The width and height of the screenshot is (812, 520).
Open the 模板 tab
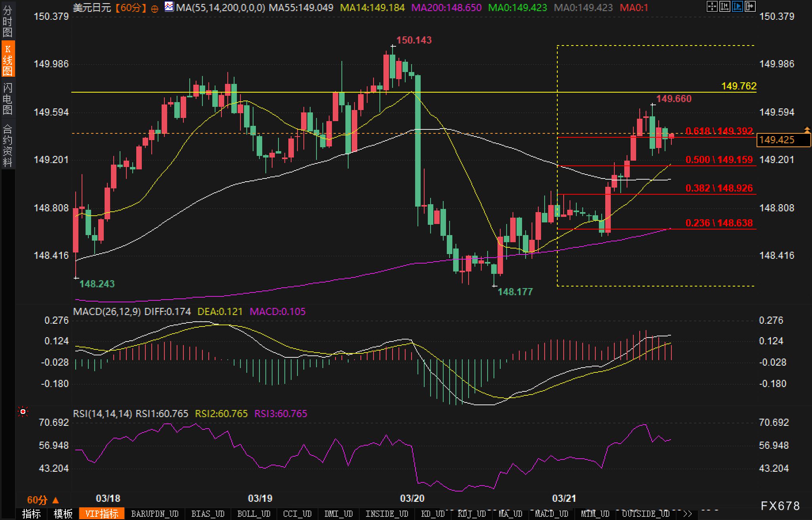(x=63, y=514)
